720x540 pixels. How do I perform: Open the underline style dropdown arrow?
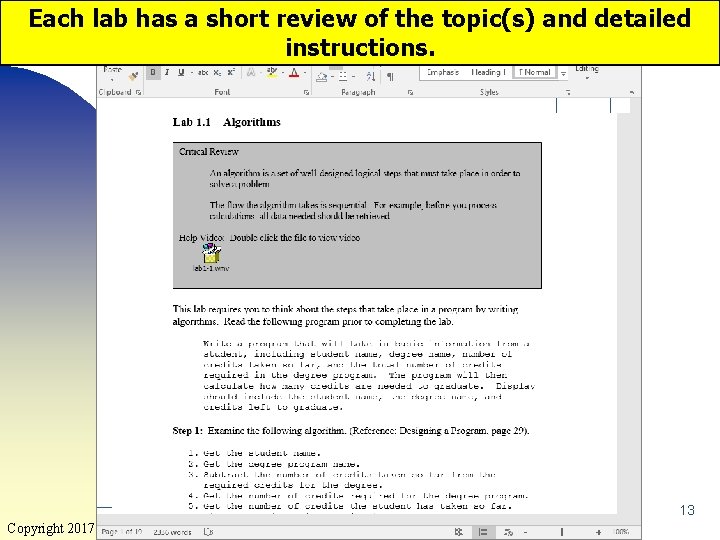191,73
